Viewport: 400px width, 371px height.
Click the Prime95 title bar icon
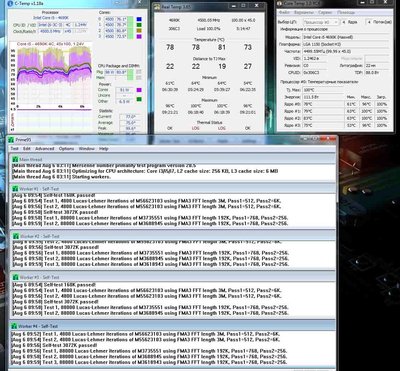tap(12, 139)
